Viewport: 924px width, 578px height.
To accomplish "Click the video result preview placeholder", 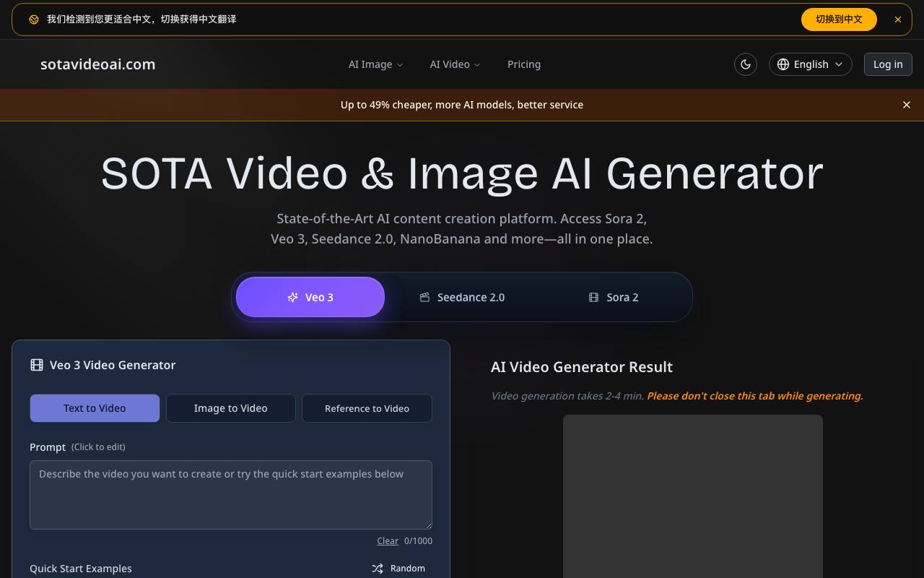I will coord(693,496).
